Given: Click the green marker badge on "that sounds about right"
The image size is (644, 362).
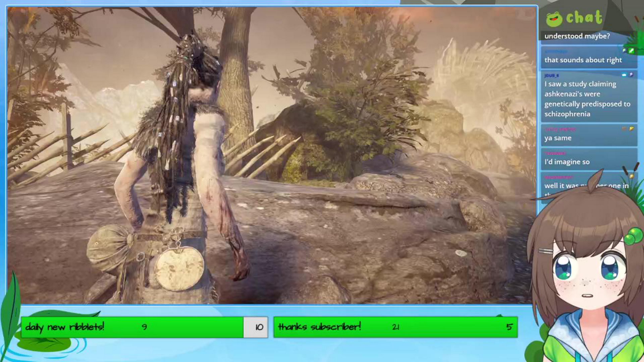Looking at the screenshot, I should point(631,51).
